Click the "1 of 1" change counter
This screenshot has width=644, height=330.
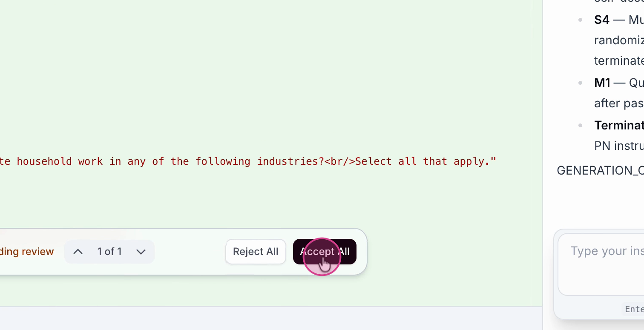[109, 252]
